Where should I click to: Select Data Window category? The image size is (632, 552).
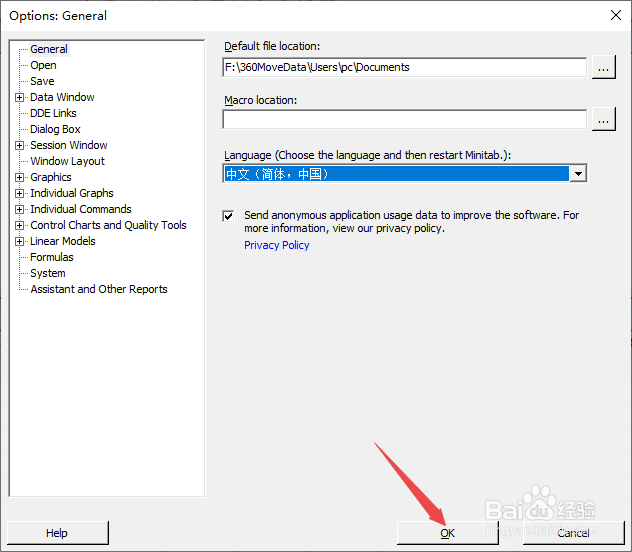(62, 98)
